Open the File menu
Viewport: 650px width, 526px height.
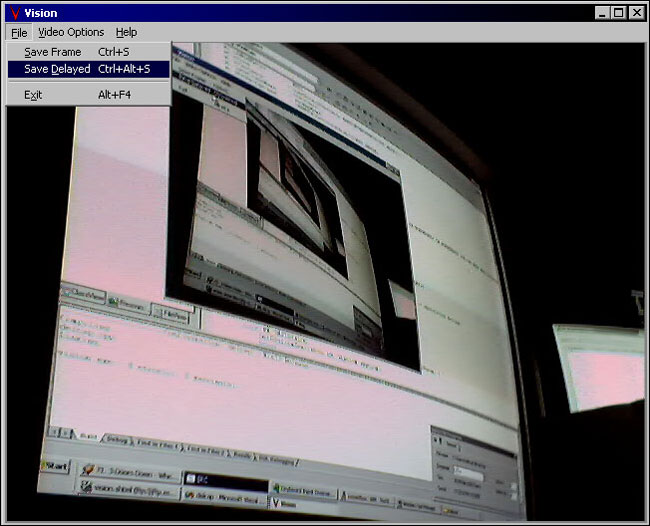point(19,32)
